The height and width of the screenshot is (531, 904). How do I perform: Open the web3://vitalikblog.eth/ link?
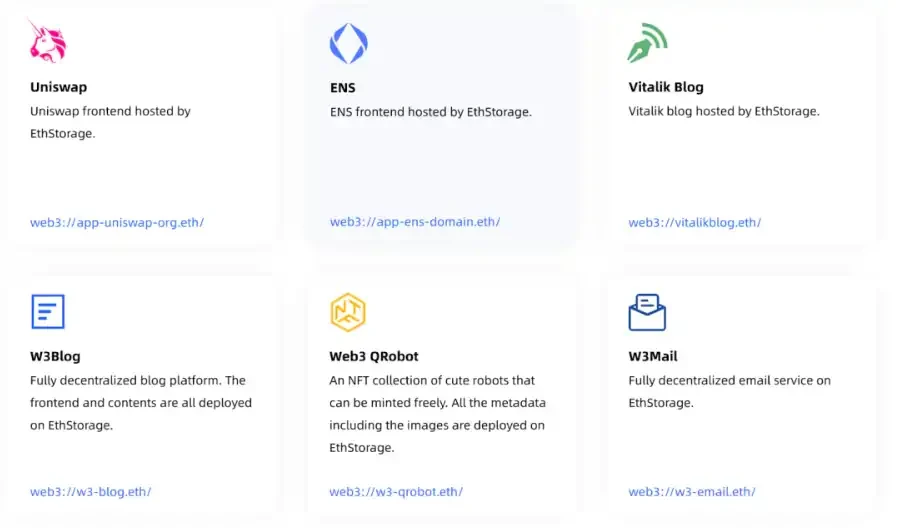pos(695,222)
